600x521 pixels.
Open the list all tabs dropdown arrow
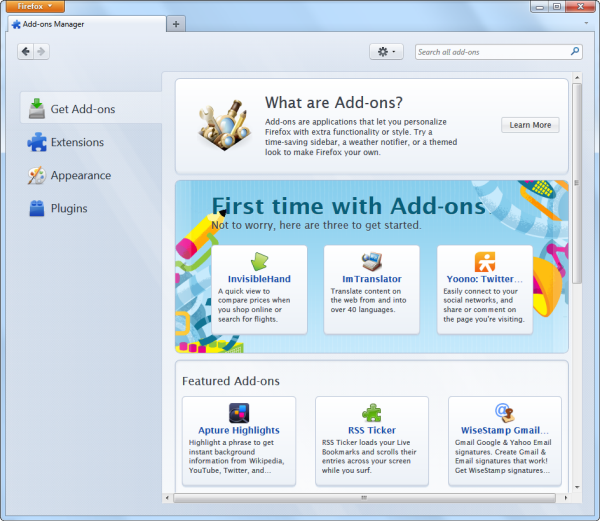(x=586, y=23)
